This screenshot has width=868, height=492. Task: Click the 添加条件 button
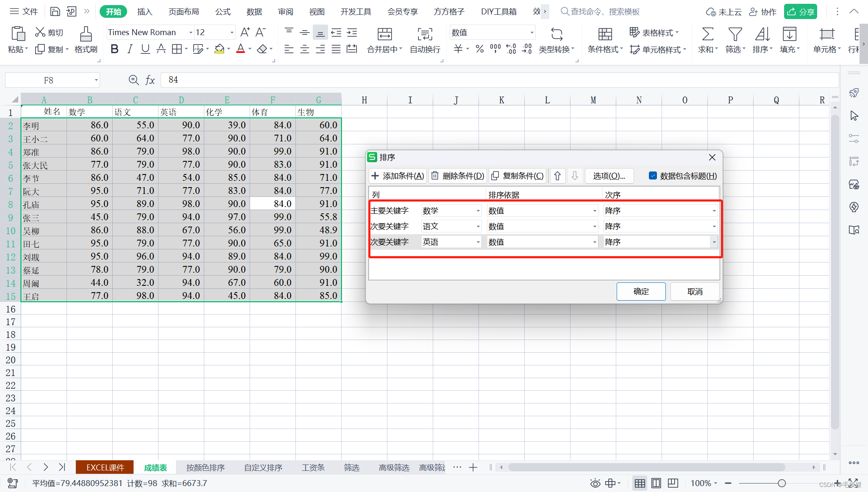click(398, 176)
